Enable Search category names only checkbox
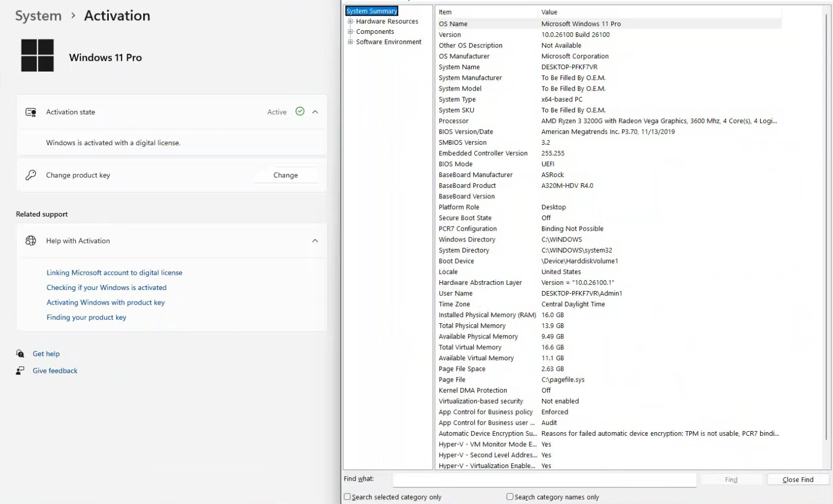The height and width of the screenshot is (504, 833). 510,497
